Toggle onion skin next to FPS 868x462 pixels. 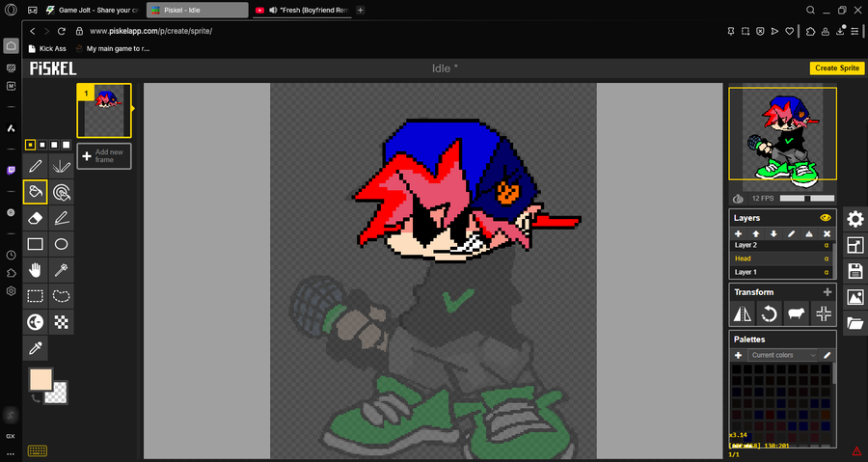coord(738,199)
